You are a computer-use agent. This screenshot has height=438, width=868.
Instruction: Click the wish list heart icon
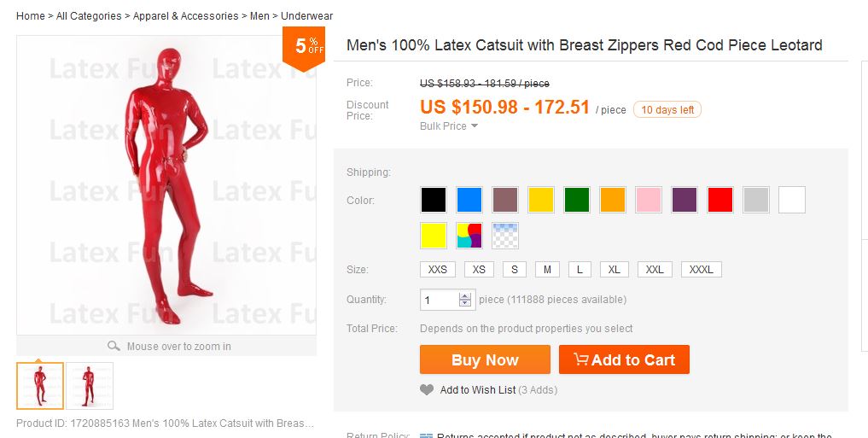[427, 390]
